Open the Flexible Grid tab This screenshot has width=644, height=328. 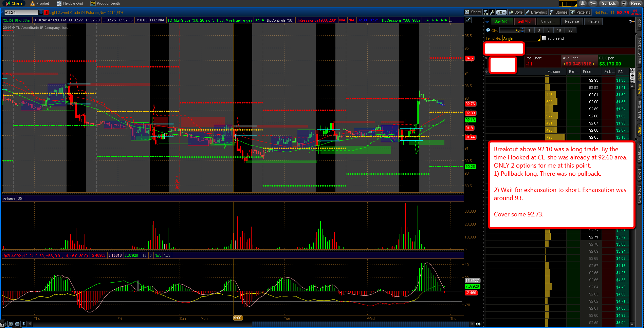tap(70, 3)
